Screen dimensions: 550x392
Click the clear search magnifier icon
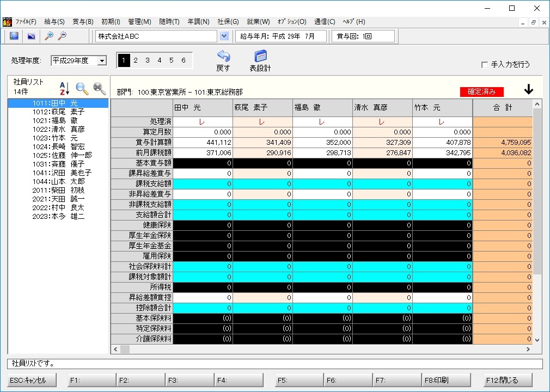100,88
